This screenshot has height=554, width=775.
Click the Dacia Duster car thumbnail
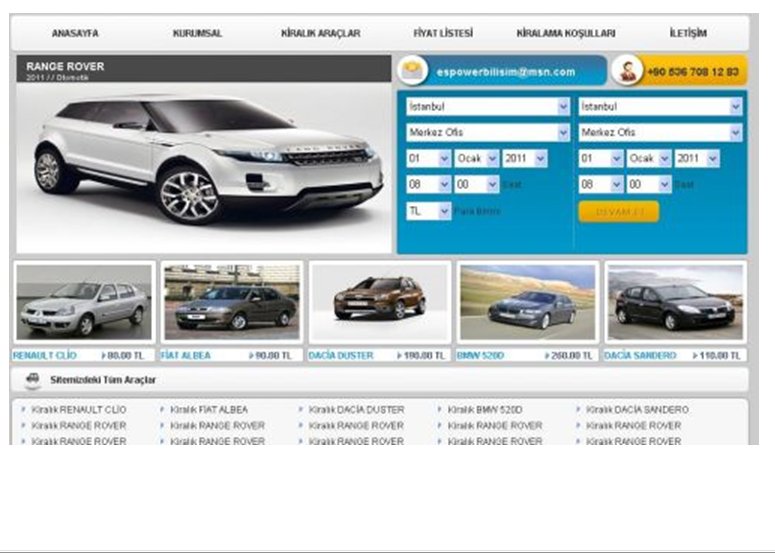[x=380, y=302]
